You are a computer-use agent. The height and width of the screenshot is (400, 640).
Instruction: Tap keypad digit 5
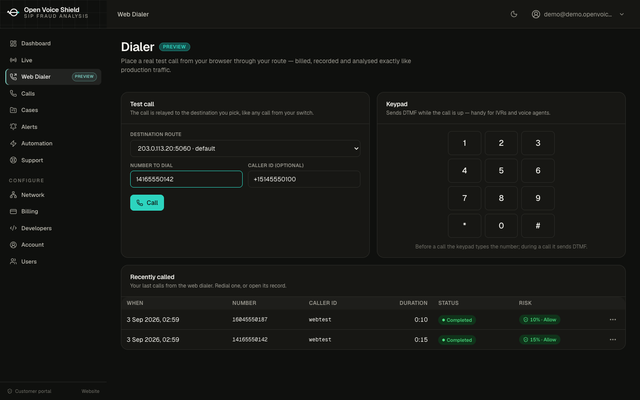tap(501, 171)
